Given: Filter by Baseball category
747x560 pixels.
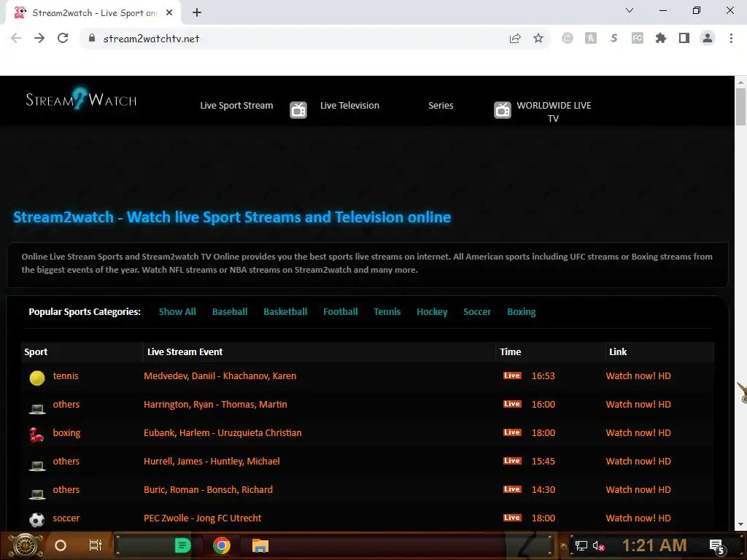Looking at the screenshot, I should coord(230,312).
